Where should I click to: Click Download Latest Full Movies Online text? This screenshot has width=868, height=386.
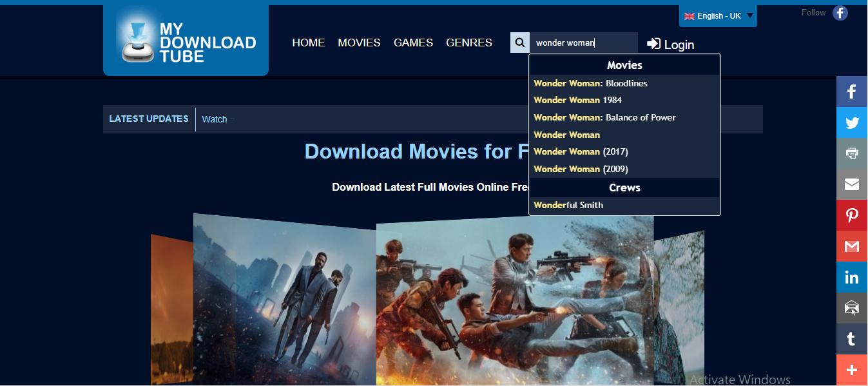click(x=430, y=187)
